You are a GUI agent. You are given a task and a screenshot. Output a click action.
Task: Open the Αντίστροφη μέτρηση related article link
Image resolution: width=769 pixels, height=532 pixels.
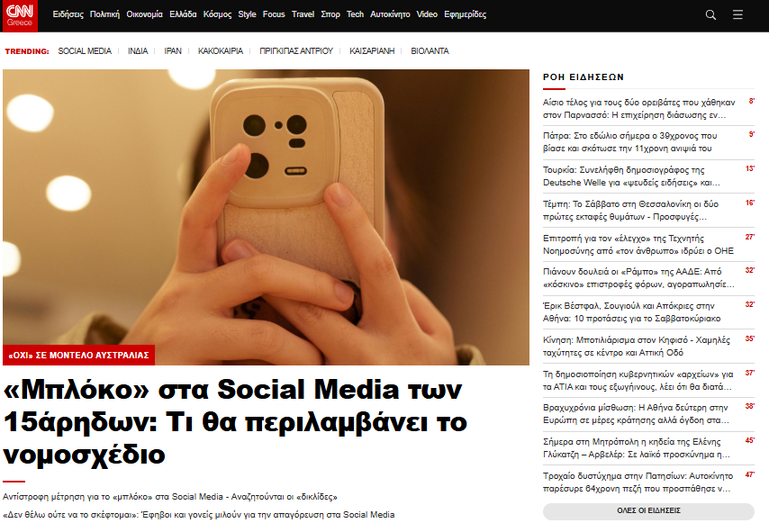point(169,497)
